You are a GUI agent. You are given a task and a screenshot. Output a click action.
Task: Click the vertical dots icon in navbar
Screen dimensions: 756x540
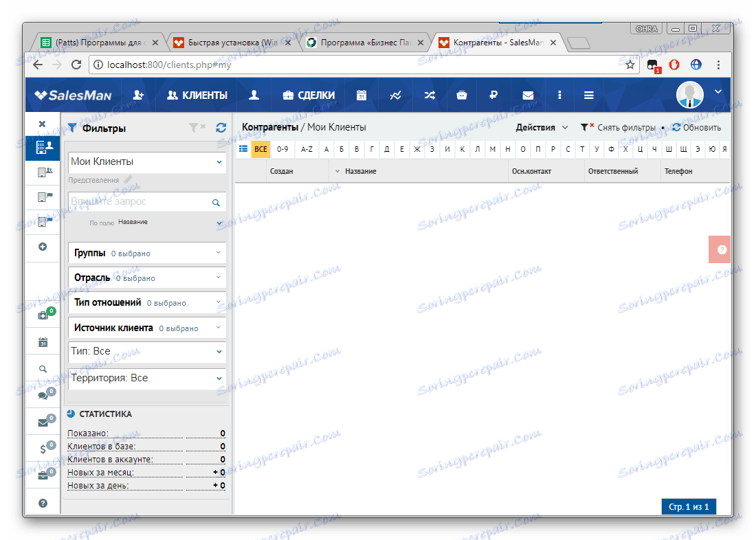[559, 95]
